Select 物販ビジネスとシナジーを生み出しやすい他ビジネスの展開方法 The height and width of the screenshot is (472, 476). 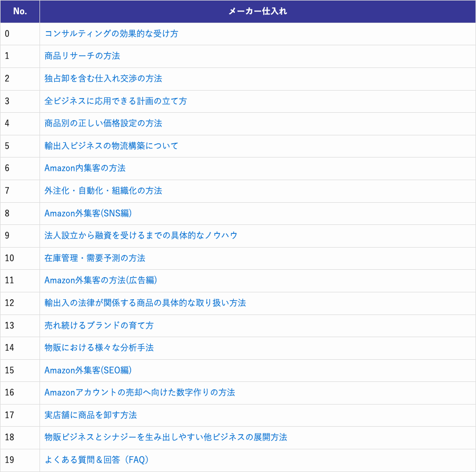[x=166, y=438]
